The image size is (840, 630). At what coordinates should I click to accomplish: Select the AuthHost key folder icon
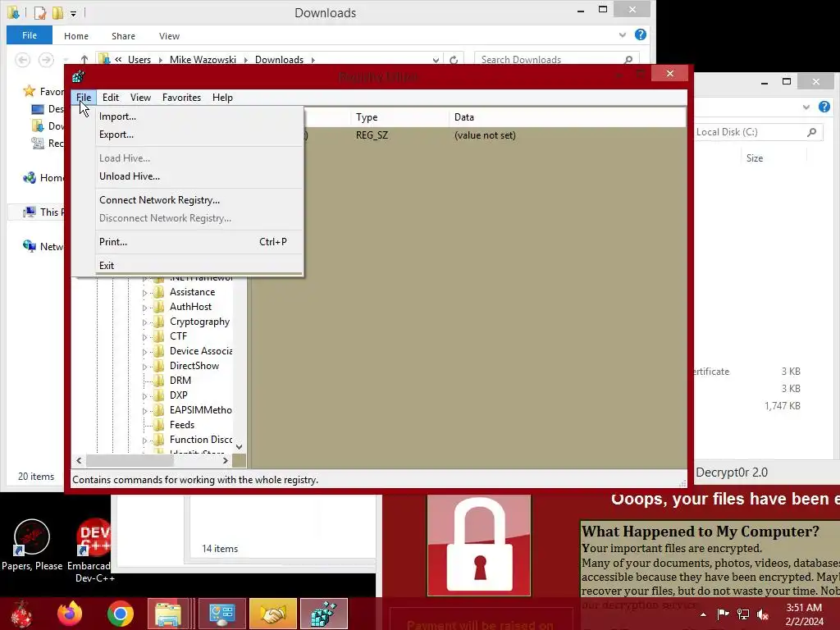(x=158, y=307)
